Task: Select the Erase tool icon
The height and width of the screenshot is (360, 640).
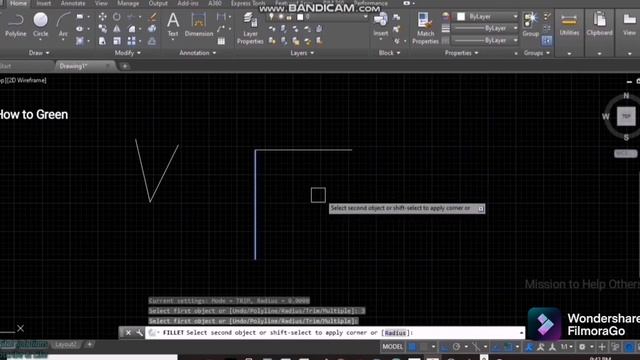Action: (152, 17)
